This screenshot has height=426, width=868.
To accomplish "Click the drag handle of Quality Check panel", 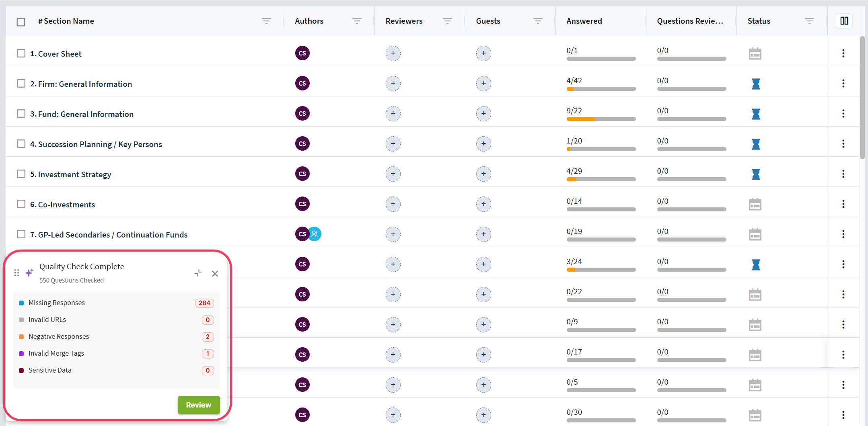I will 16,273.
